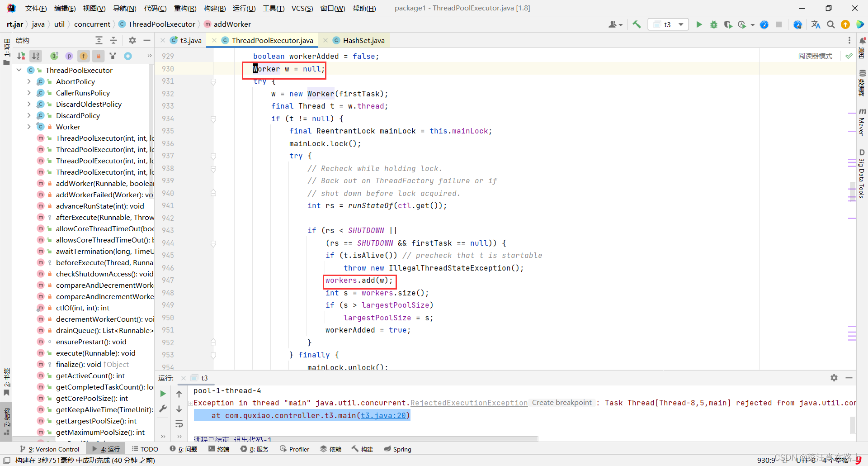868x466 pixels.
Task: Toggle alphabetical sort in Structure panel
Action: (x=36, y=56)
